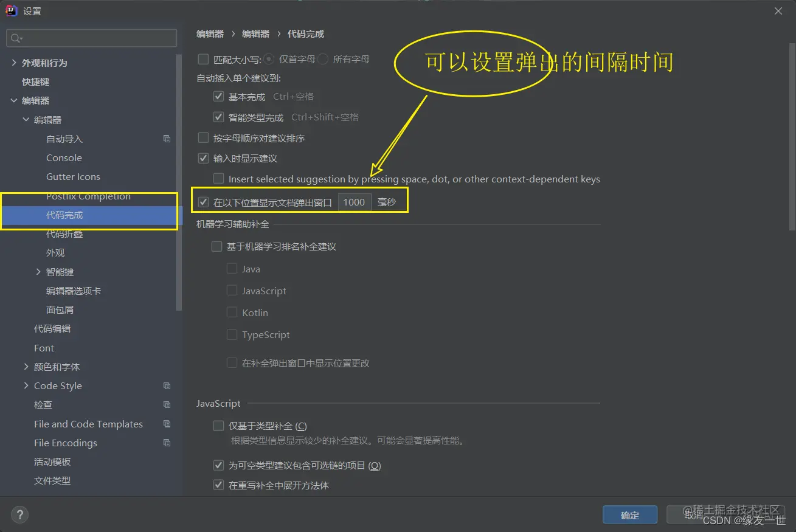Click the icon next to File and Code Templates
The width and height of the screenshot is (796, 532).
[x=167, y=424]
